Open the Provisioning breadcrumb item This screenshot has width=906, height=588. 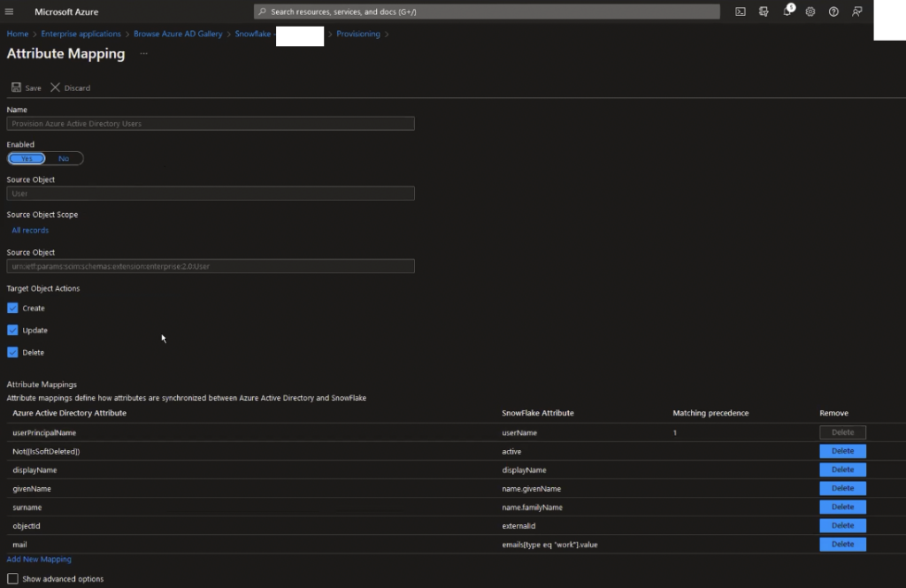[x=357, y=34]
